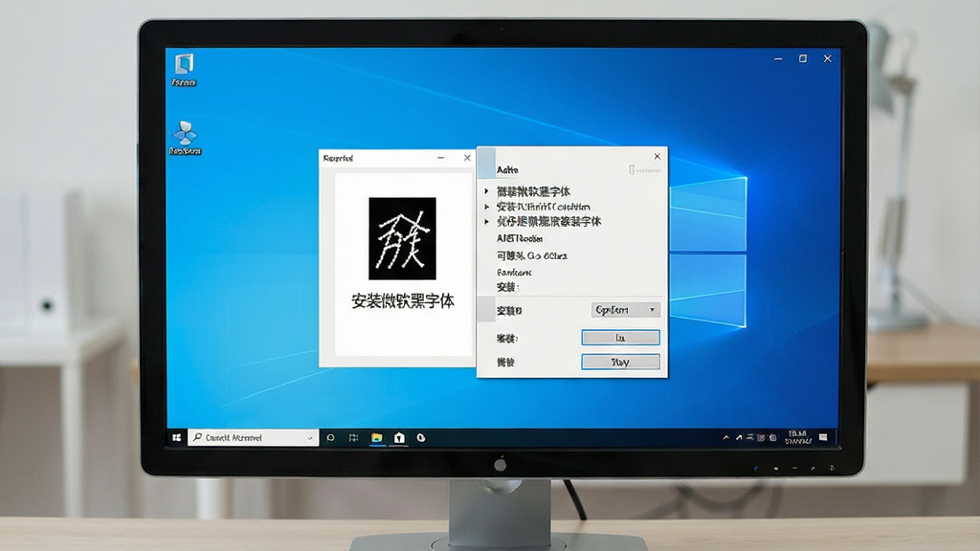Click the upper blue-outlined dialog button
Image resolution: width=980 pixels, height=551 pixels.
click(x=620, y=338)
